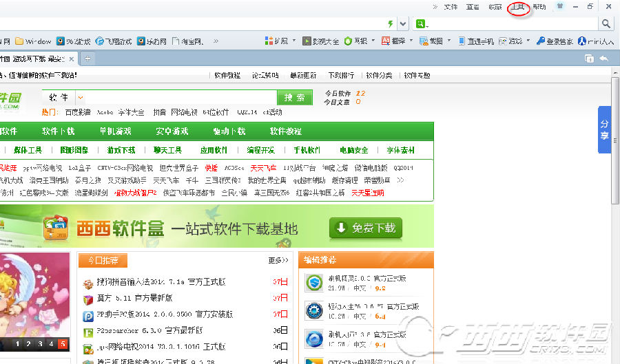This screenshot has width=620, height=364.
Task: Click the 百度影音 hot keyword
Action: click(78, 112)
